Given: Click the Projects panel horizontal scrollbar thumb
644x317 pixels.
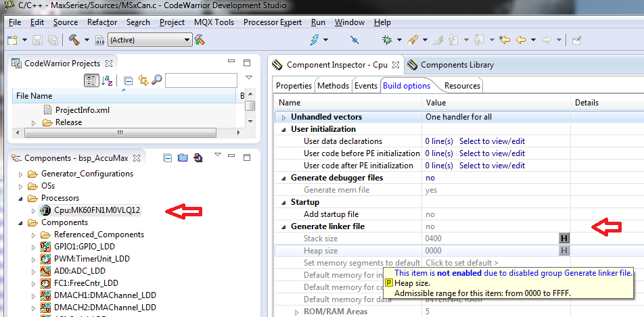Looking at the screenshot, I should (x=120, y=133).
